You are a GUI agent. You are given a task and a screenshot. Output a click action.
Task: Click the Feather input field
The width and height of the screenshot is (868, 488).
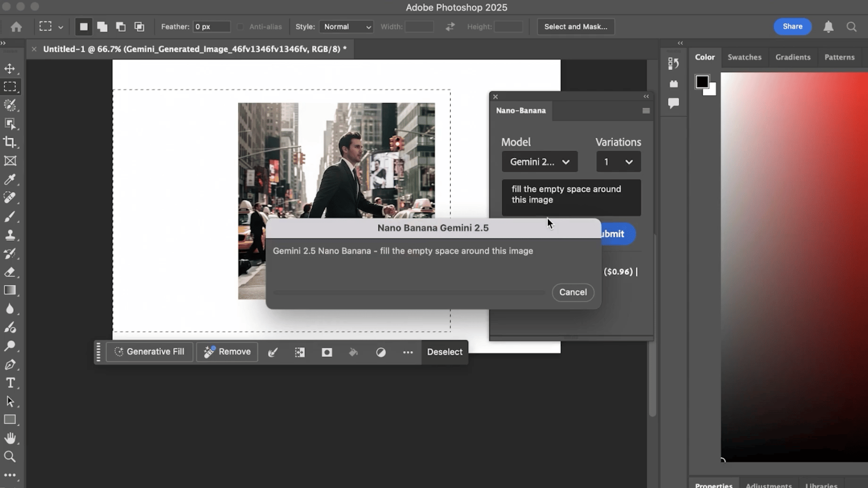(x=212, y=27)
